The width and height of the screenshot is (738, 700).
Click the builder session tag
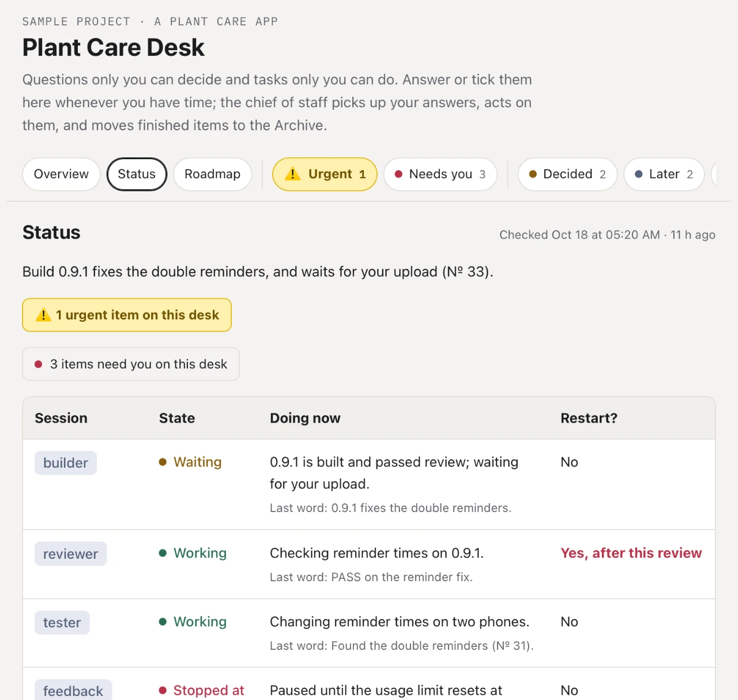point(66,463)
